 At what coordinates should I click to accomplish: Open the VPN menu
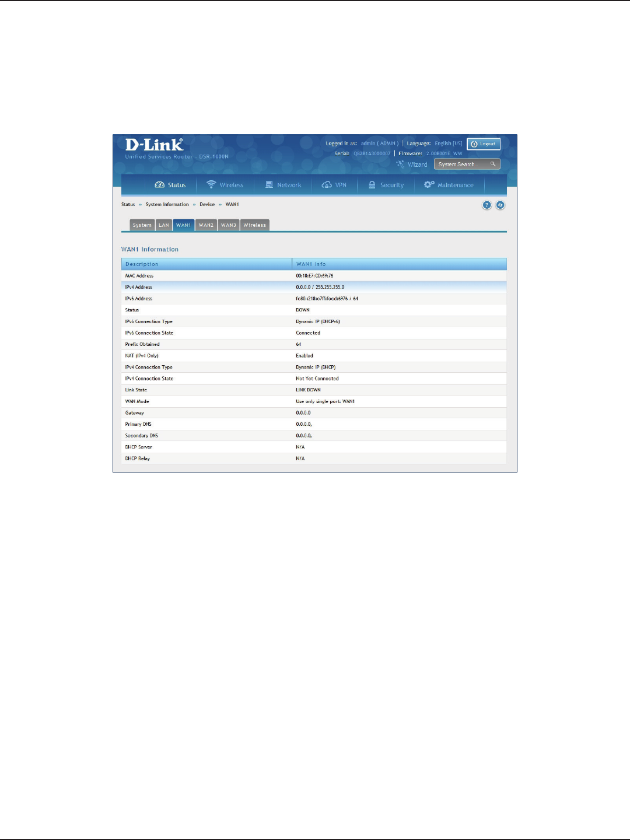click(334, 185)
